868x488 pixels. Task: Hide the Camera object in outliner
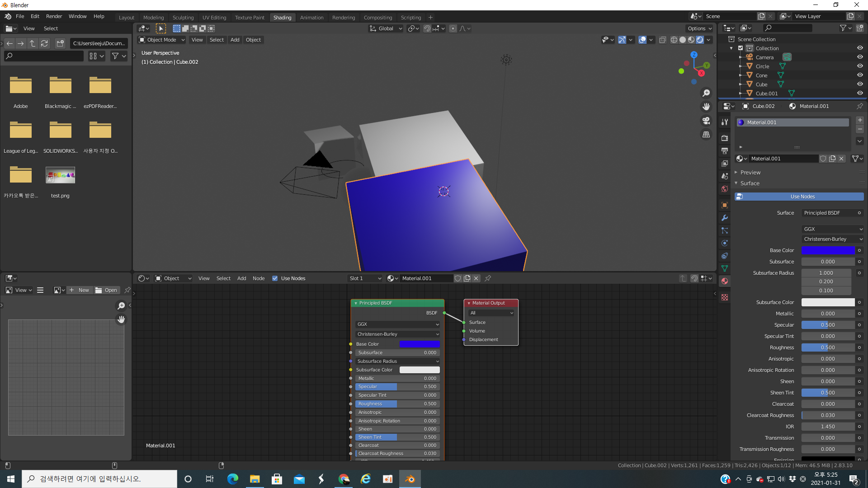(860, 57)
